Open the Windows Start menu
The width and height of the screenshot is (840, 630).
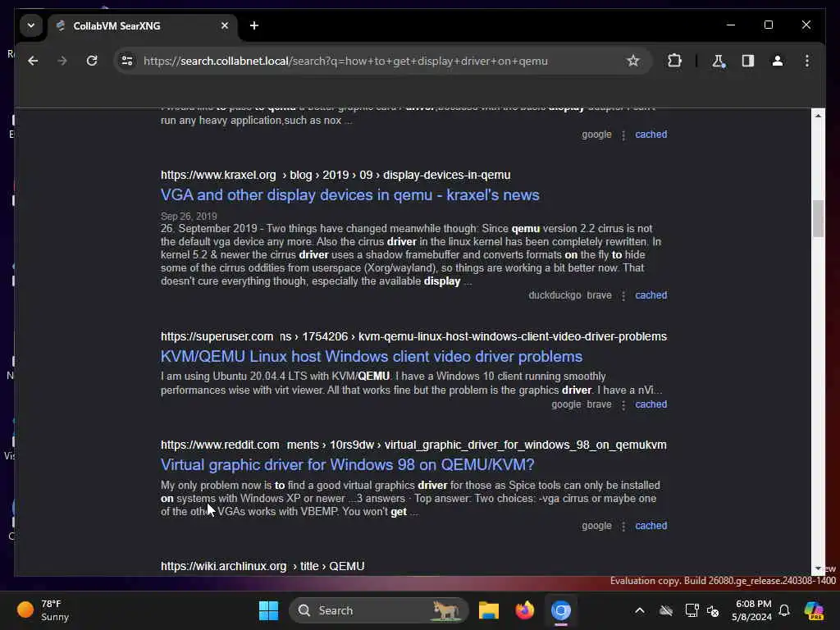click(x=268, y=610)
